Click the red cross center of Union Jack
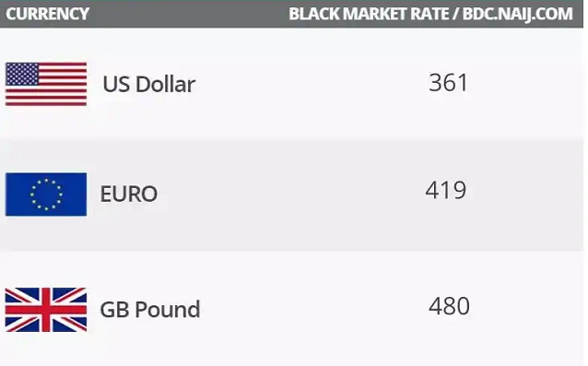Screen dimensions: 588x366 click(x=46, y=310)
